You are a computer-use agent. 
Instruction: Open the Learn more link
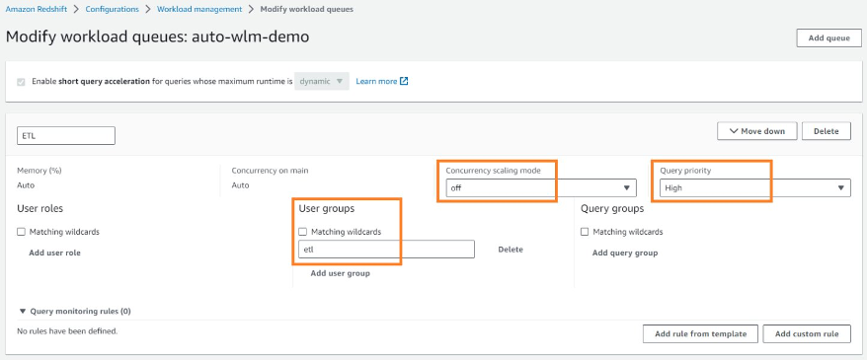376,81
